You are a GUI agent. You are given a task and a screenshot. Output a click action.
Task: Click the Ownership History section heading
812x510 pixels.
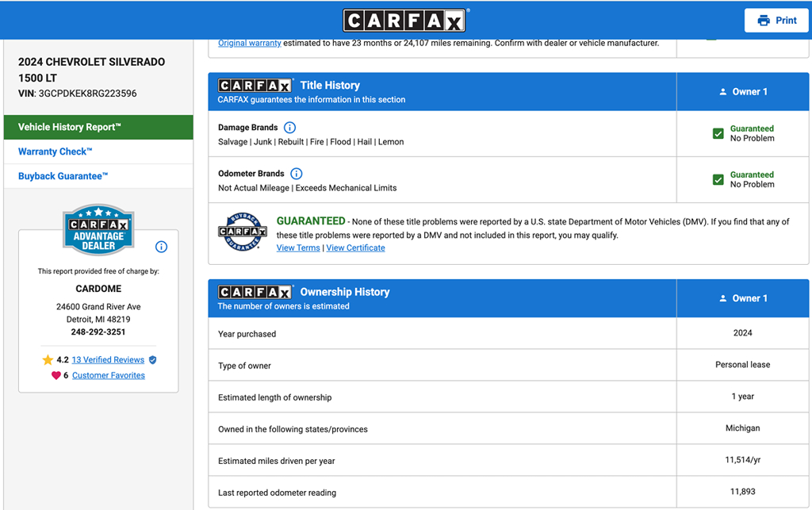345,292
